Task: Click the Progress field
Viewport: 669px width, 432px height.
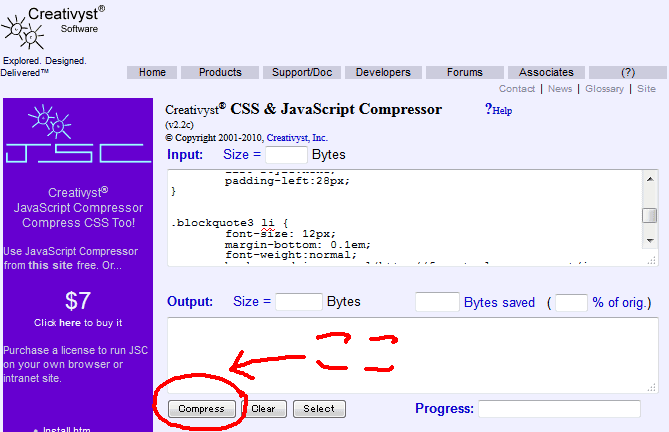Action: pyautogui.click(x=559, y=409)
